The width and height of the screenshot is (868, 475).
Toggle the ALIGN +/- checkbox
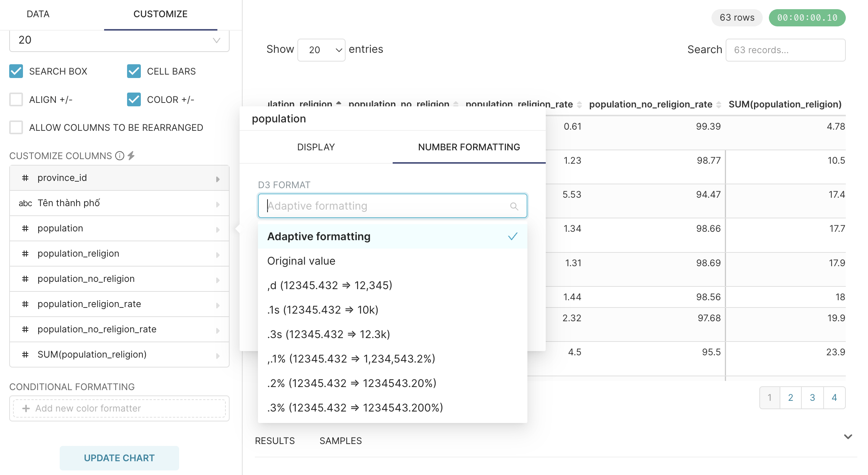click(16, 99)
